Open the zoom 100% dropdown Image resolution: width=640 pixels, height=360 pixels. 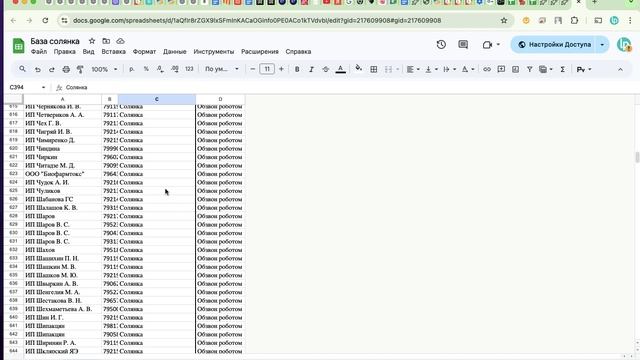[x=104, y=69]
